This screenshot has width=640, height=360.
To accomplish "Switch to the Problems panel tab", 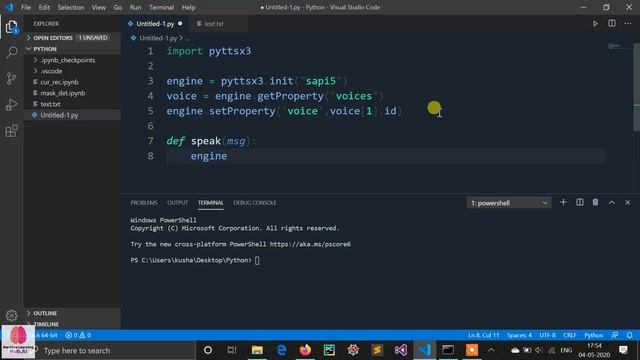I will pos(144,202).
